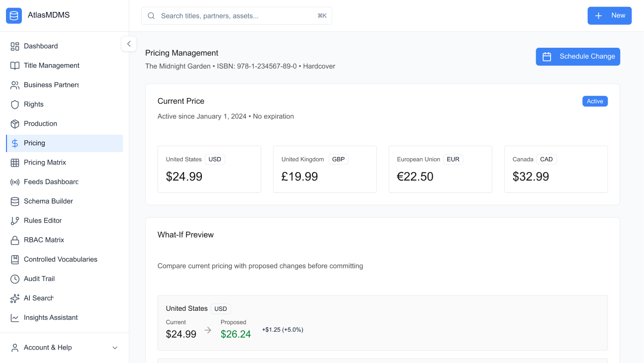Click the Feeds Dashboard broadcast icon

tap(15, 182)
